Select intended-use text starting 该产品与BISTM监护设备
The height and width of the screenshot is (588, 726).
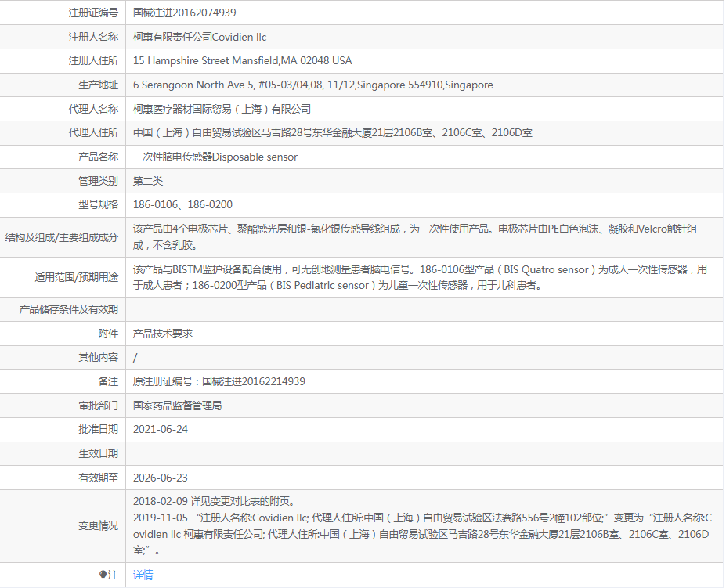pos(420,277)
